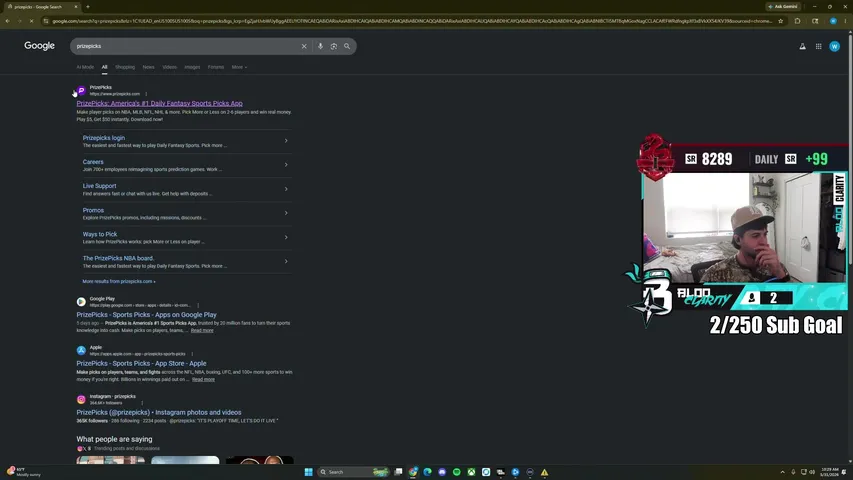Switch to AI Mode tab
This screenshot has width=853, height=480.
point(85,67)
